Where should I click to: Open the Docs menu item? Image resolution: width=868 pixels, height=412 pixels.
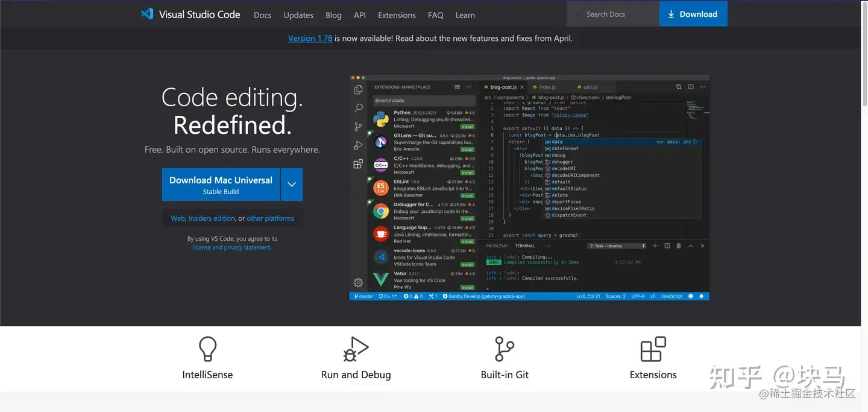tap(263, 15)
